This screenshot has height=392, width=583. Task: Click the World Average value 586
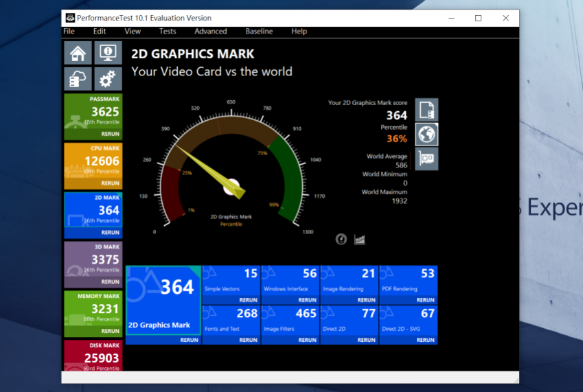401,165
